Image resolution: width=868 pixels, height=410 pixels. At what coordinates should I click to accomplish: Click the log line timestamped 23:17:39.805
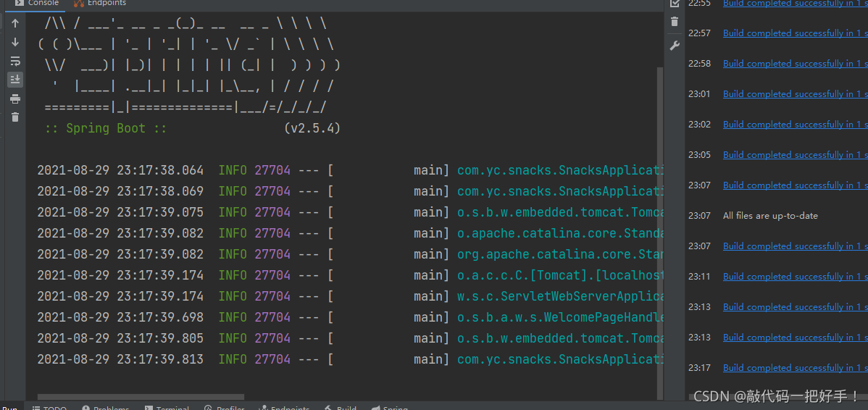coord(351,338)
